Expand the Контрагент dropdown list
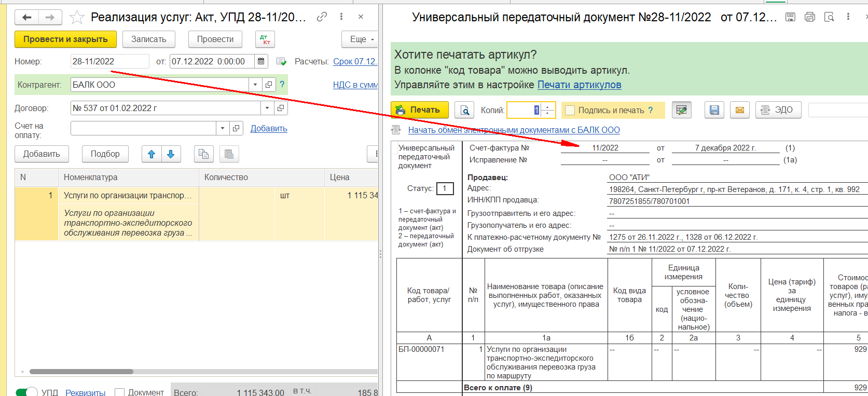Screen dimensions: 868x396 (255, 85)
